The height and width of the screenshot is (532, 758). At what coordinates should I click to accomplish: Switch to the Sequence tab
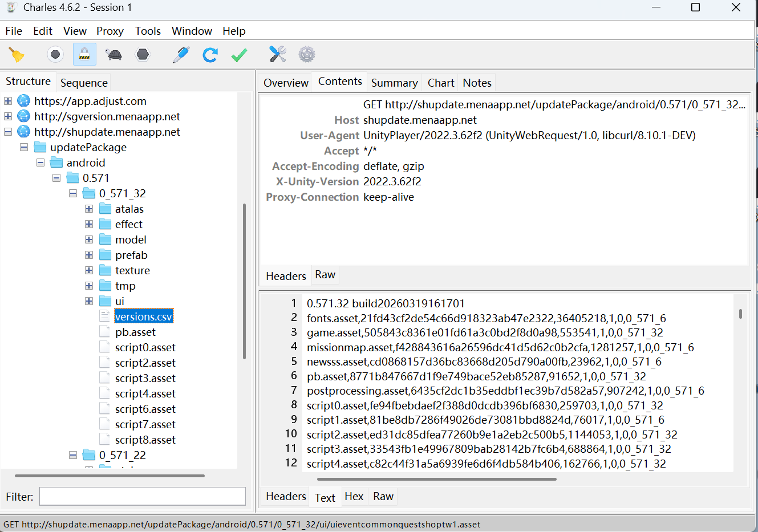[84, 83]
